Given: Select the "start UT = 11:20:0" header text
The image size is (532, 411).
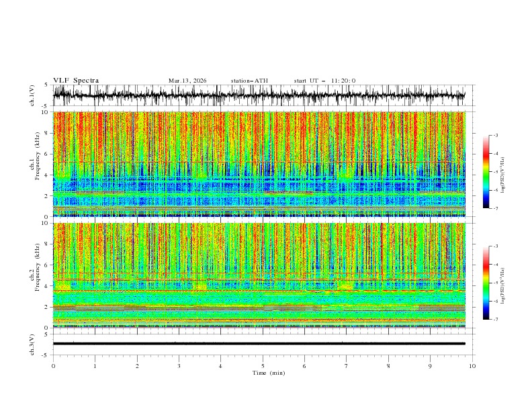Looking at the screenshot, I should pos(324,81).
